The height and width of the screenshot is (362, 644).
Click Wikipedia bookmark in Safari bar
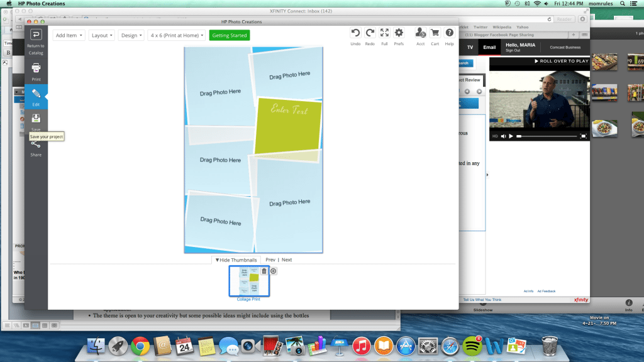point(502,27)
